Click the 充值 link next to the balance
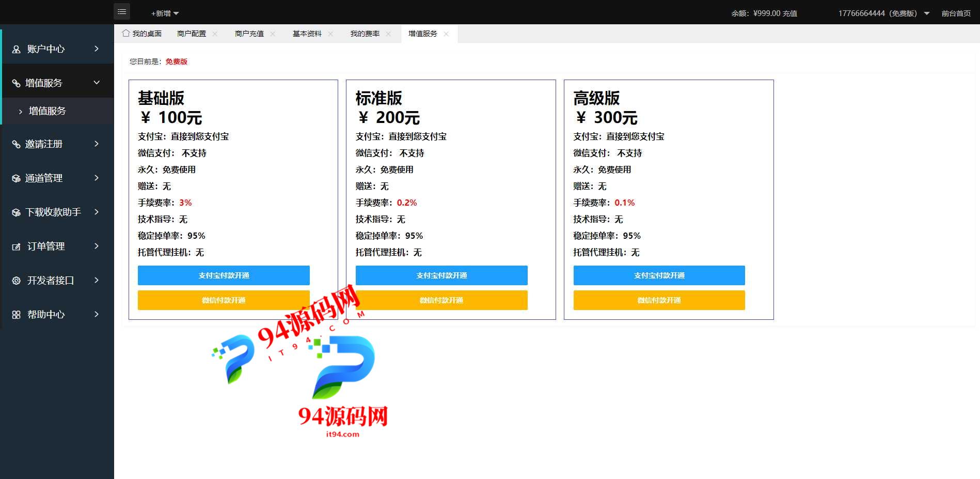Screen dimensions: 980x479 click(790, 13)
